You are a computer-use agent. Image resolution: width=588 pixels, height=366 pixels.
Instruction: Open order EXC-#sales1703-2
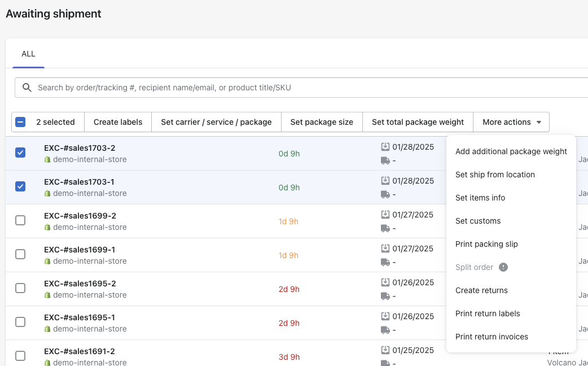tap(80, 148)
